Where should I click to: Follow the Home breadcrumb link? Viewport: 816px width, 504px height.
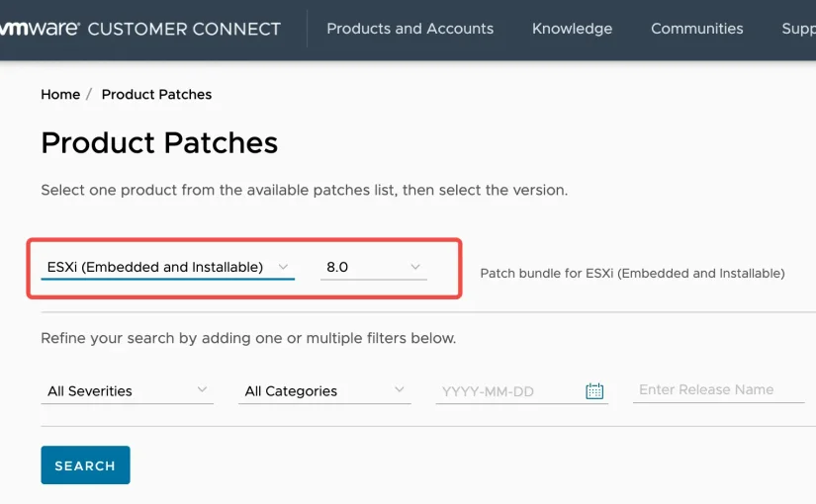(60, 95)
